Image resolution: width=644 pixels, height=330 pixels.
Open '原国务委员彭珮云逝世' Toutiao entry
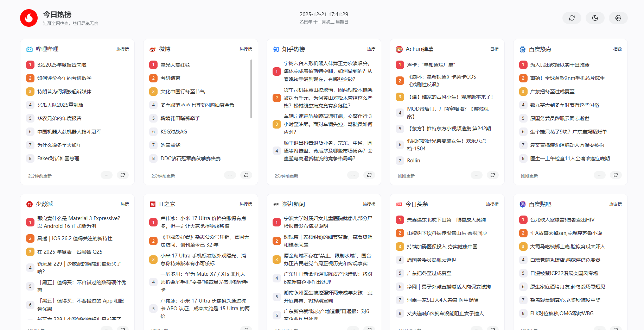point(432,260)
